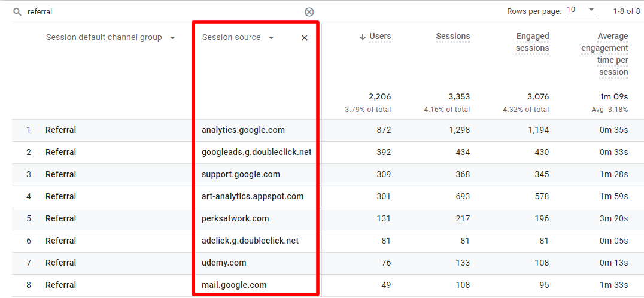The height and width of the screenshot is (298, 644).
Task: Click the total sessions figure 3,353
Action: pyautogui.click(x=459, y=98)
